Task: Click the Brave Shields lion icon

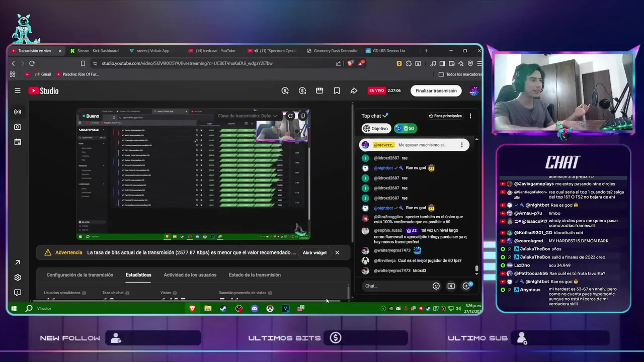Action: [350, 63]
